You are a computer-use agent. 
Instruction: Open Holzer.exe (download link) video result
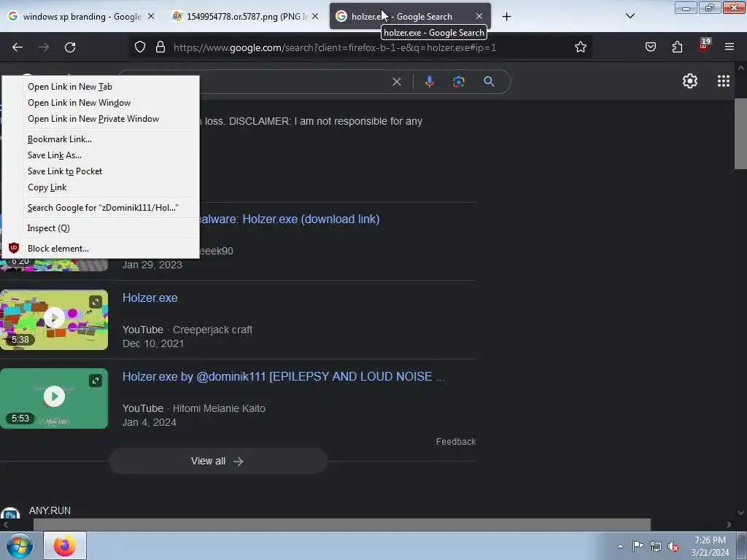point(290,219)
